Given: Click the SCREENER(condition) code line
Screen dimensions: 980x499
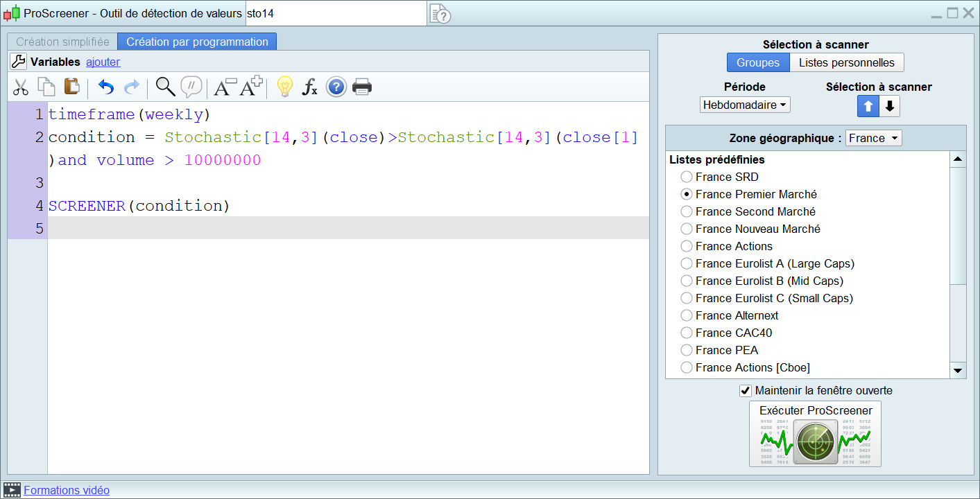Looking at the screenshot, I should pyautogui.click(x=139, y=206).
